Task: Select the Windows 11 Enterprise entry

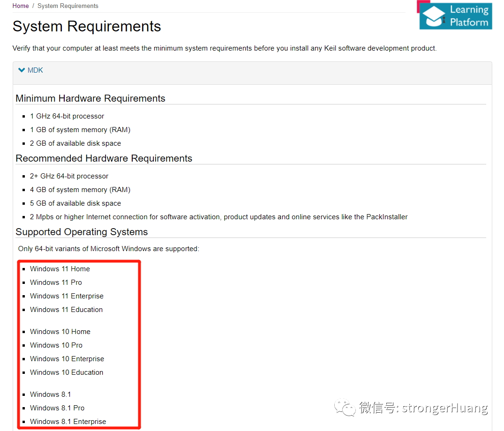Action: click(67, 296)
